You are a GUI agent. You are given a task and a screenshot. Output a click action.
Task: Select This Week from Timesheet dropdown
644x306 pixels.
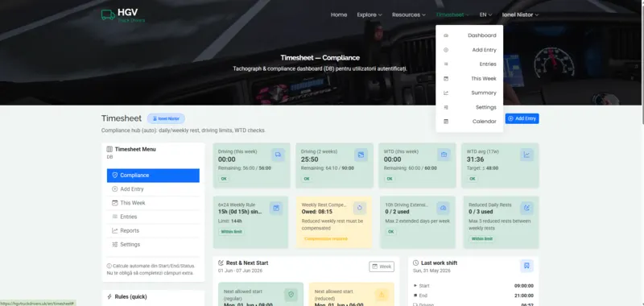pos(469,78)
